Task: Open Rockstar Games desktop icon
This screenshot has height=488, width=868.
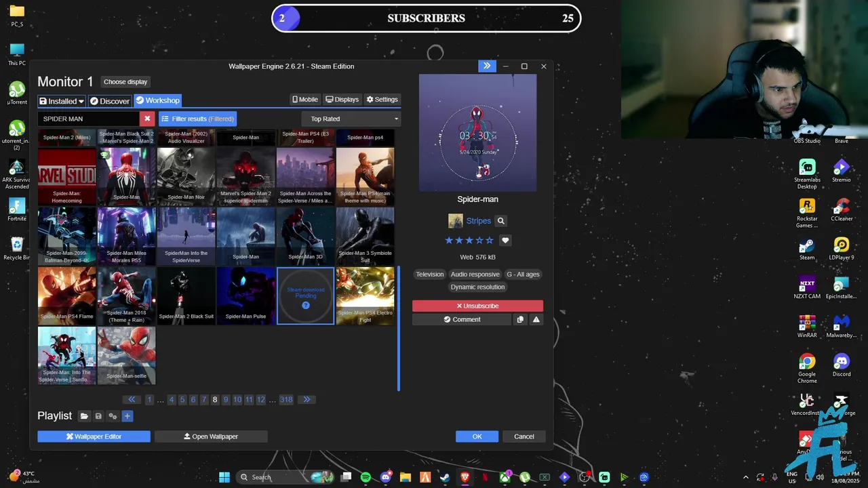Action: [807, 213]
